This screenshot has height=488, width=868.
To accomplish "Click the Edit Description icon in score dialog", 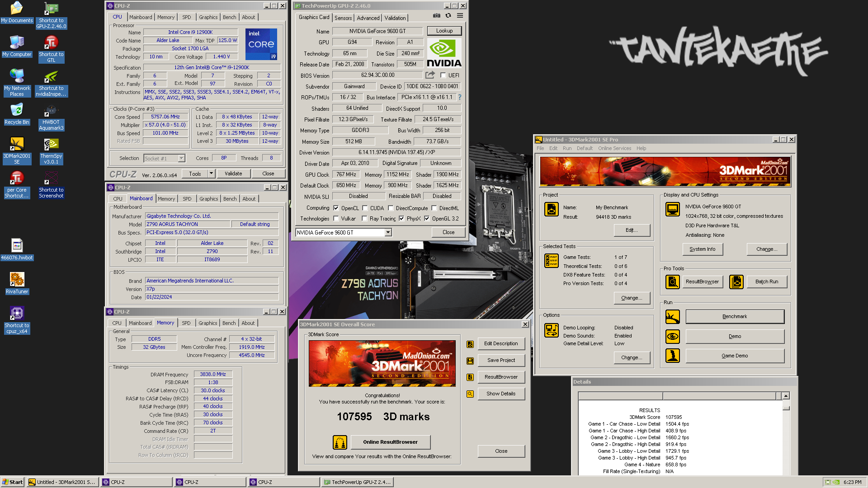I will (470, 344).
